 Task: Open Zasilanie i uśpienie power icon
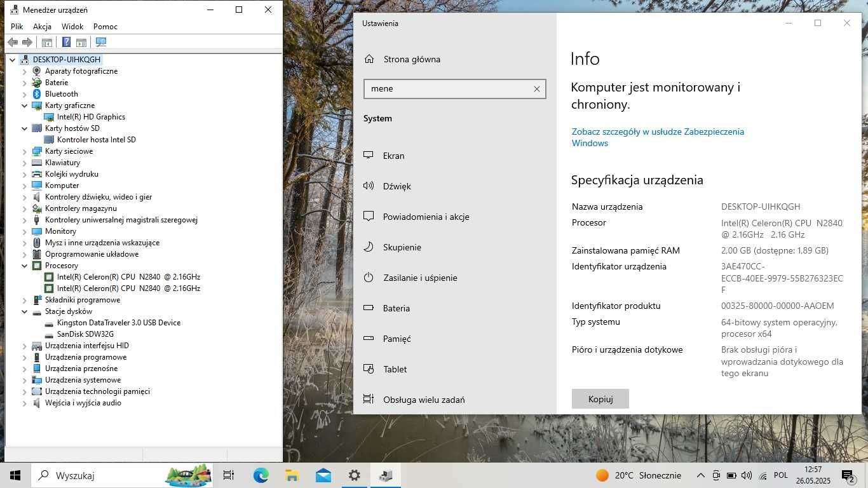tap(369, 278)
